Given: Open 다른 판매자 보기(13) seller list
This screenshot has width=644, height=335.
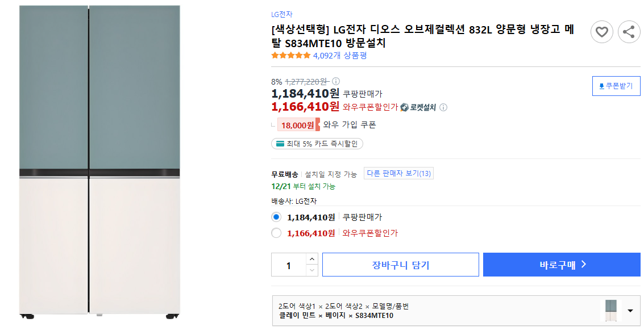Looking at the screenshot, I should click(398, 173).
